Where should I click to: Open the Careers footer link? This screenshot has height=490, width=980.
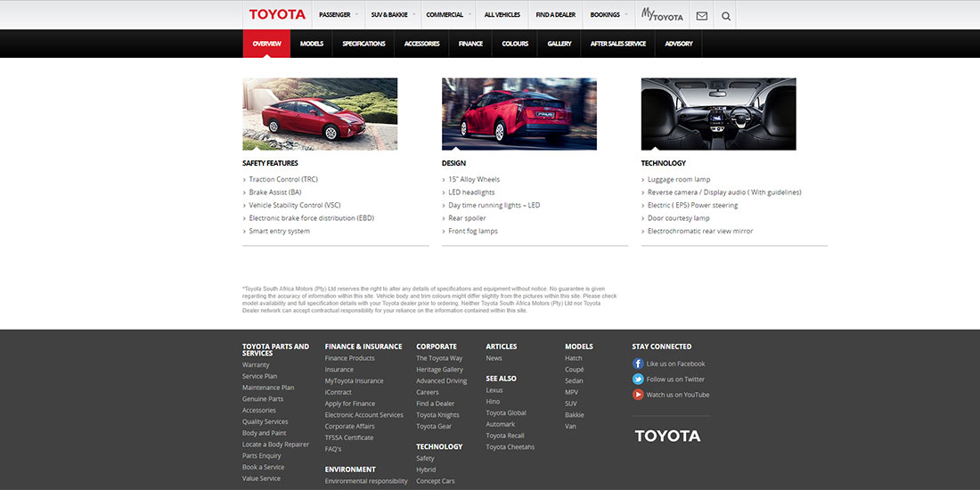click(x=428, y=393)
